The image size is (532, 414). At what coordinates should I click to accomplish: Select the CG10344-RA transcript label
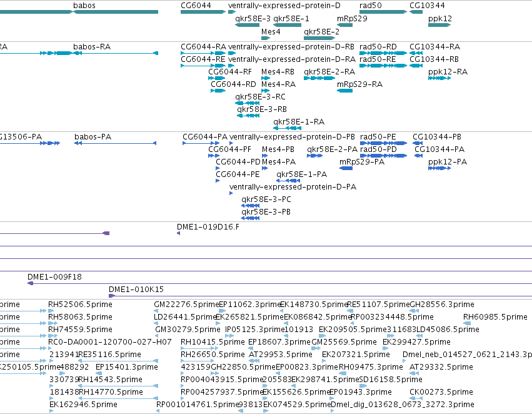(434, 47)
